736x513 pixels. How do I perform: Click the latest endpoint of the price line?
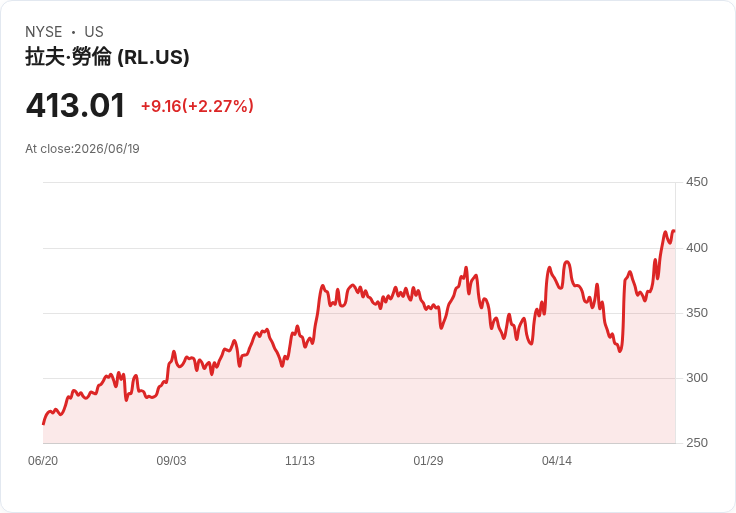[x=675, y=230]
